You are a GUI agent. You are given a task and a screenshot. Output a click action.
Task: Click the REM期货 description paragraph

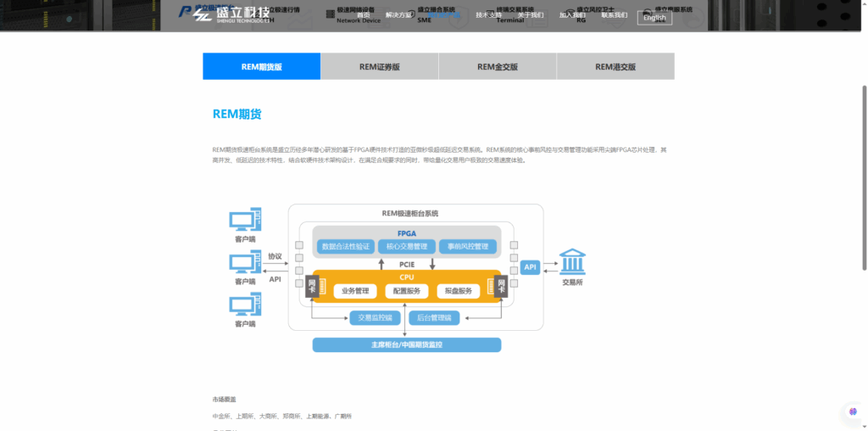click(440, 155)
